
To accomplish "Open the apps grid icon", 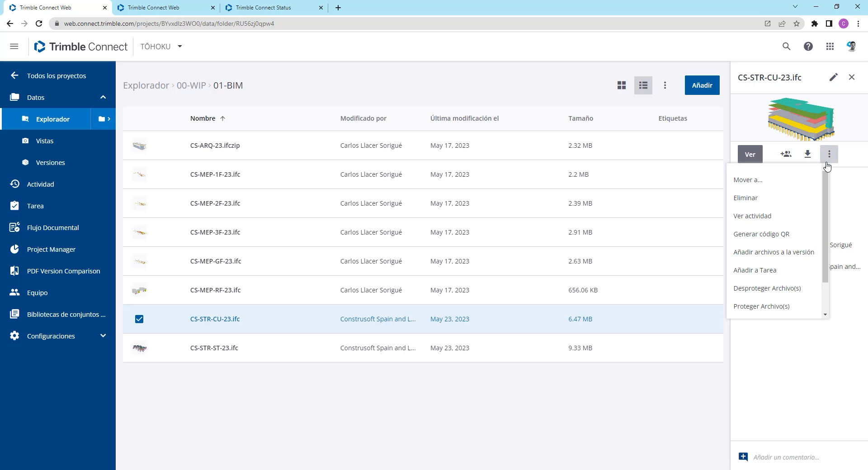I will point(830,47).
